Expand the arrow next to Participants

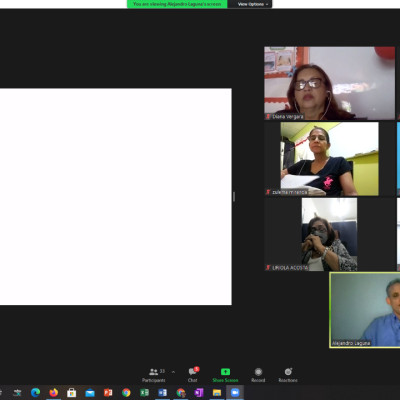[173, 372]
